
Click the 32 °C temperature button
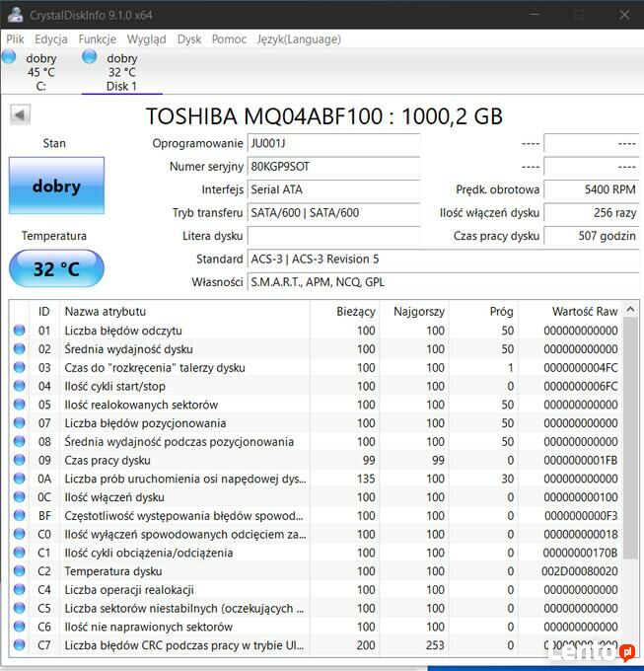(56, 268)
